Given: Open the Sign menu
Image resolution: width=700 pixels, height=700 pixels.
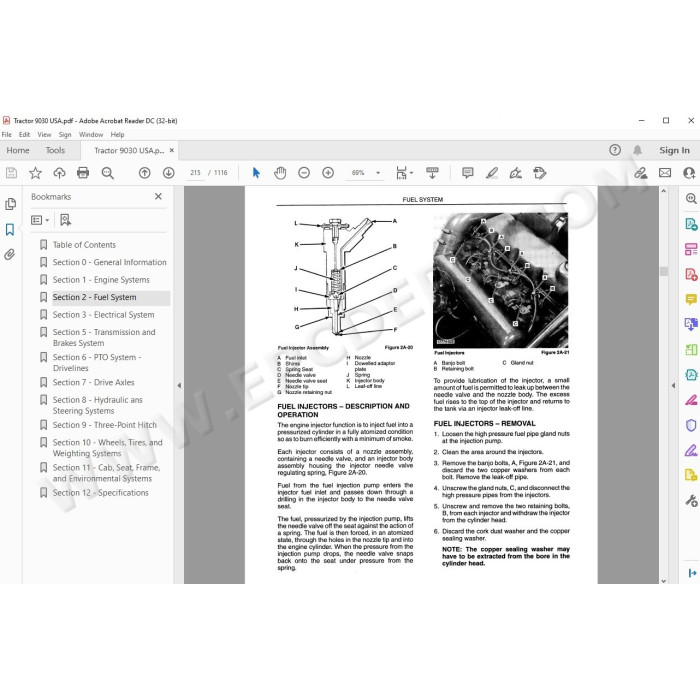Looking at the screenshot, I should (x=65, y=134).
